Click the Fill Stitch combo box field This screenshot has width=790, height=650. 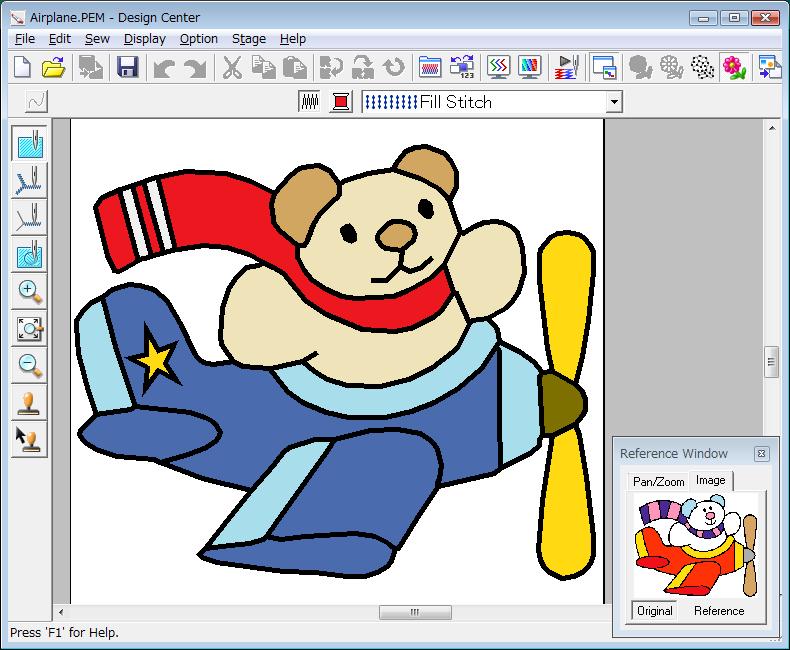(x=492, y=102)
